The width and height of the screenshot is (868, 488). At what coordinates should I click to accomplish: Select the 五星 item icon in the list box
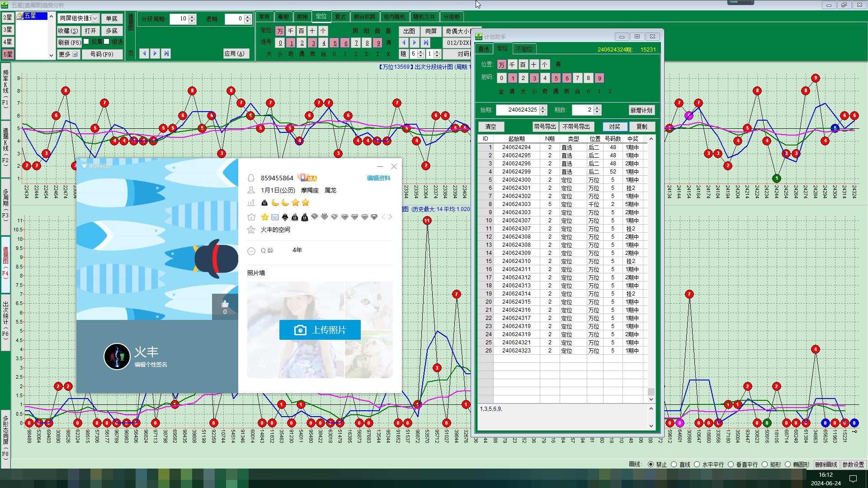point(20,16)
